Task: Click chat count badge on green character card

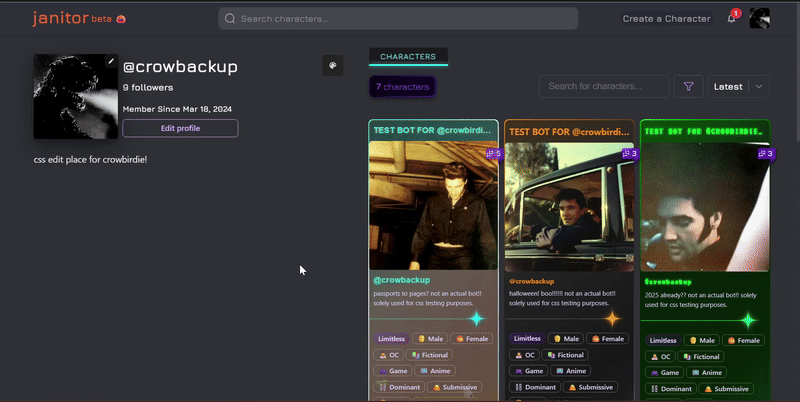Action: (763, 154)
